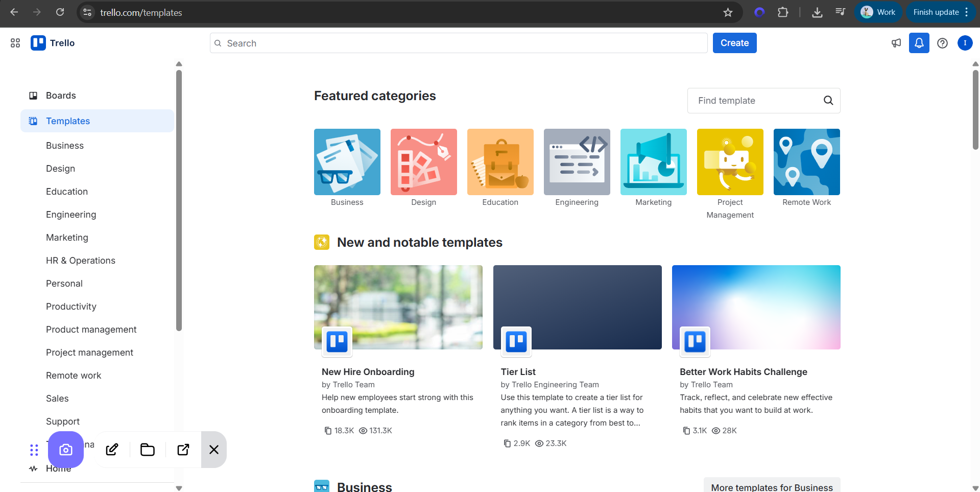This screenshot has height=492, width=980.
Task: Click the Finish update button
Action: point(940,12)
